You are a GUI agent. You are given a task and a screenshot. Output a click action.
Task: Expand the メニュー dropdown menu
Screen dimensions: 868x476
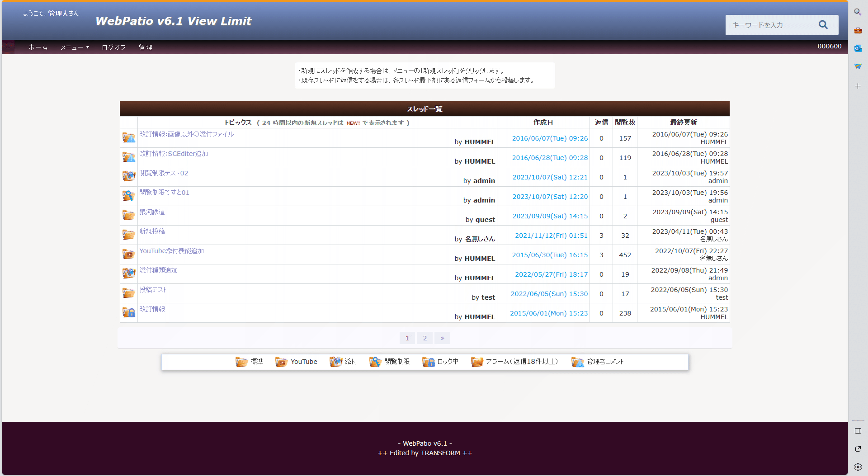75,47
